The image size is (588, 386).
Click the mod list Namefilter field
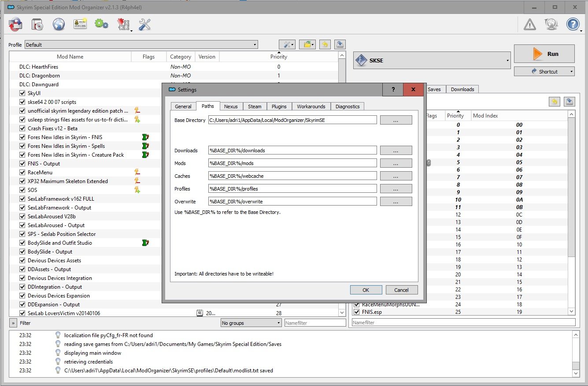[x=315, y=323]
